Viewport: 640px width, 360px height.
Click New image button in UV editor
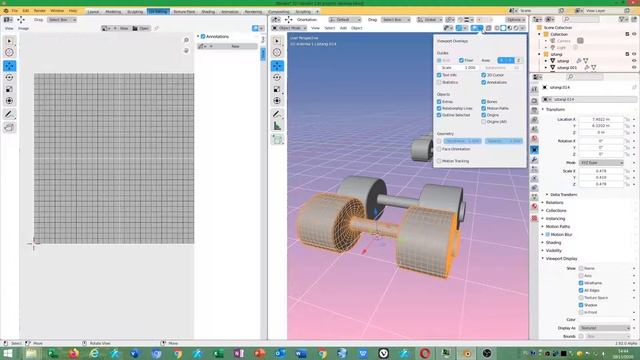coord(122,28)
